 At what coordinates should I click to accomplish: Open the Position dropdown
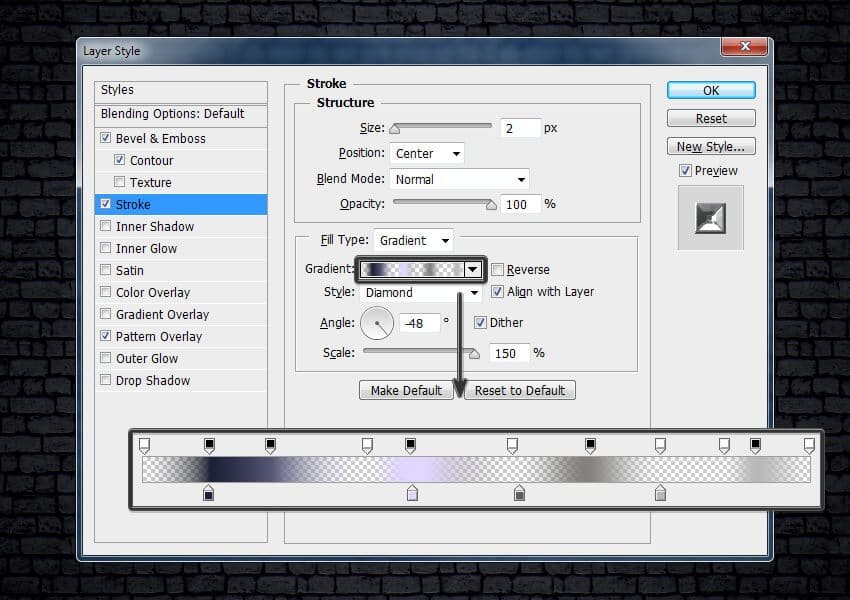point(427,154)
